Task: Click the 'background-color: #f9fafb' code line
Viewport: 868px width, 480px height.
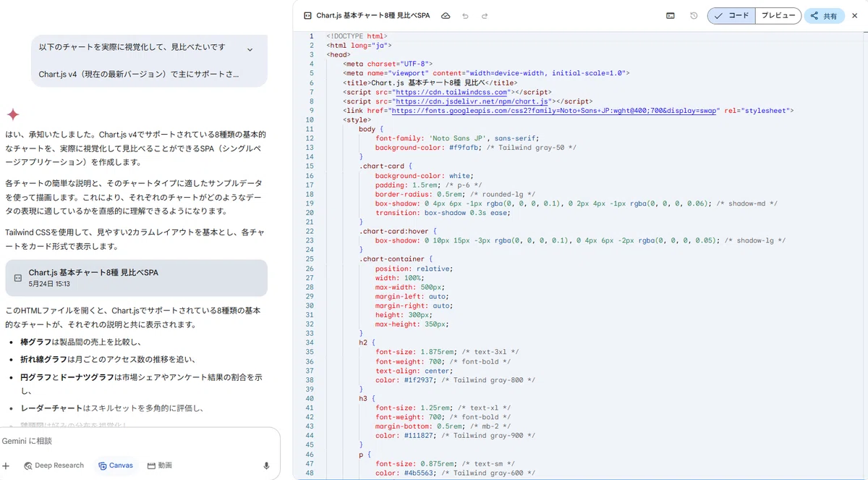Action: click(476, 148)
